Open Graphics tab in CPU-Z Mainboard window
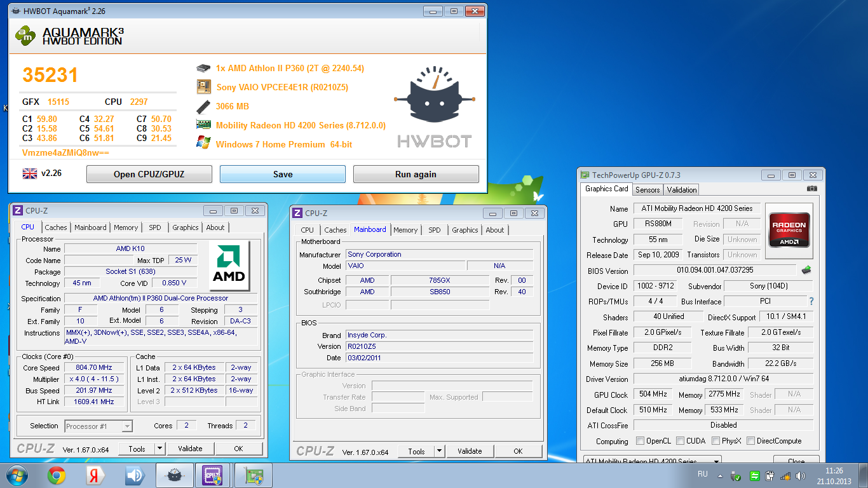Image resolution: width=868 pixels, height=488 pixels. (x=465, y=230)
